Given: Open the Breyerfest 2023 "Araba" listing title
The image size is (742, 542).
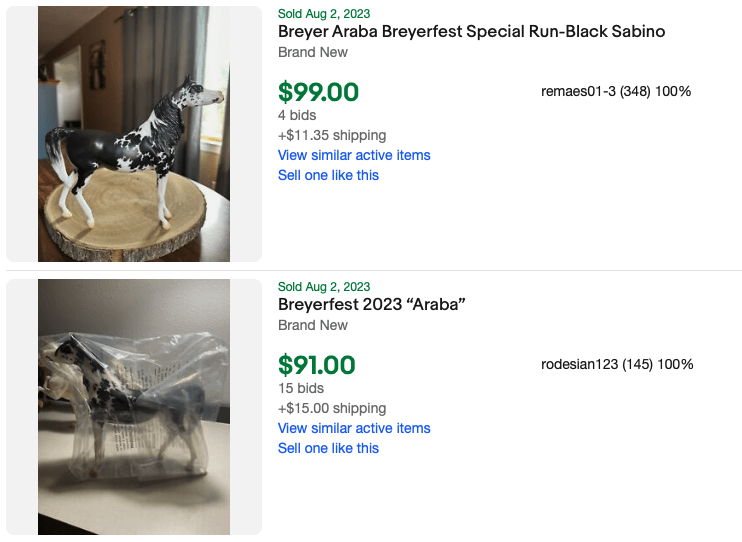Looking at the screenshot, I should click(x=372, y=305).
